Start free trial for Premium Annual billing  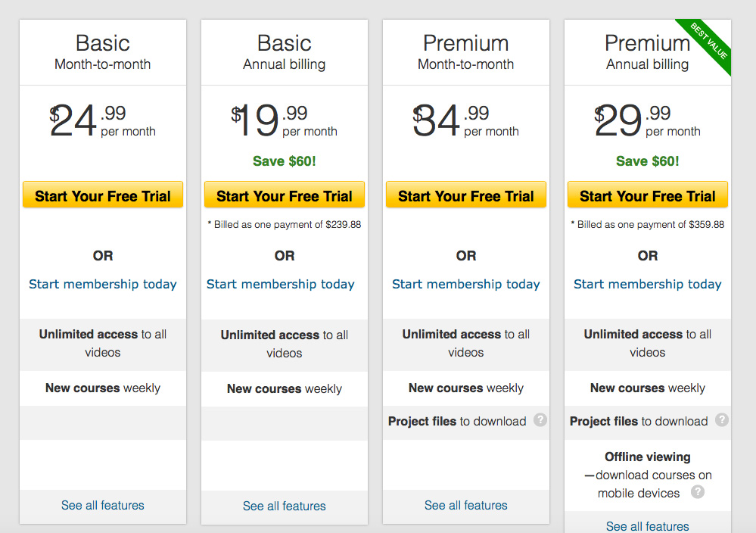pos(648,195)
